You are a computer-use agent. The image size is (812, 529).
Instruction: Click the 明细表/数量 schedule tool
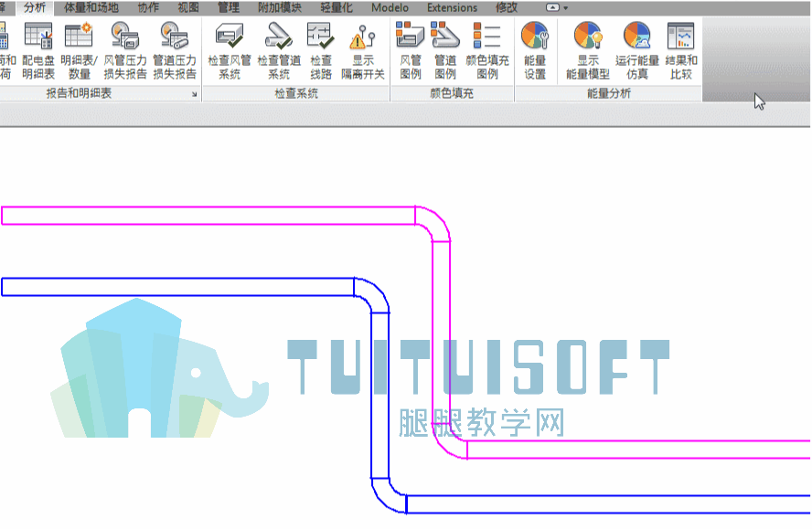point(79,51)
